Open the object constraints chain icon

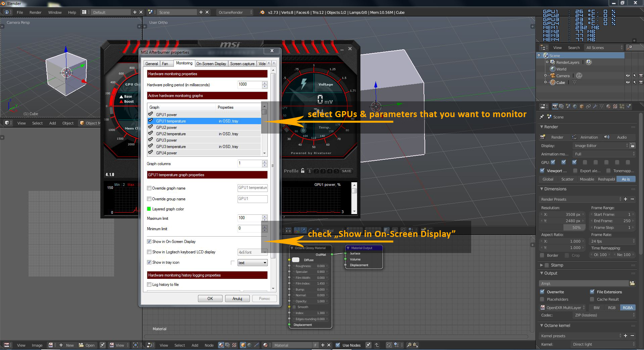588,106
